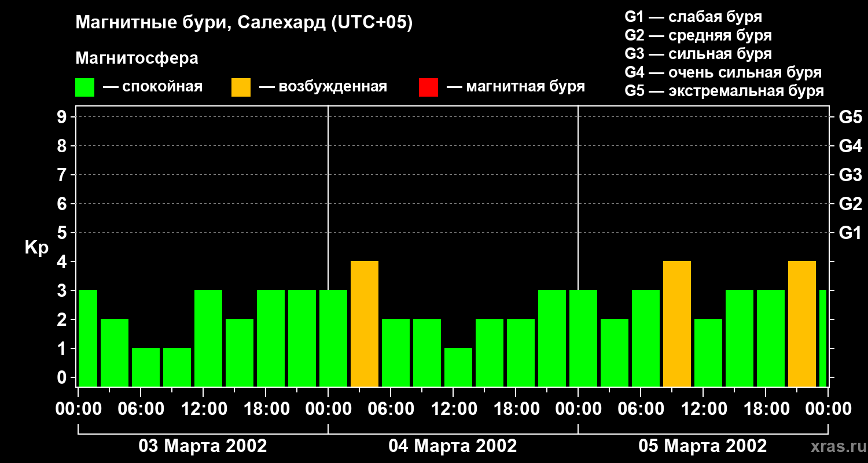The width and height of the screenshot is (868, 463).
Task: Click the '— возбужденная' legend label
Action: pyautogui.click(x=323, y=87)
